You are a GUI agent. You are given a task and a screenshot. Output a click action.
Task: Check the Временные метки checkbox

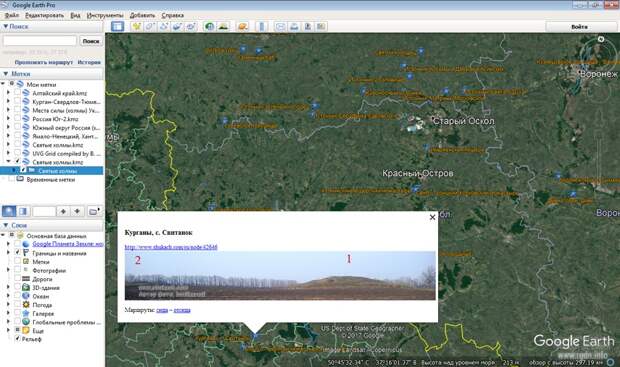(x=11, y=179)
